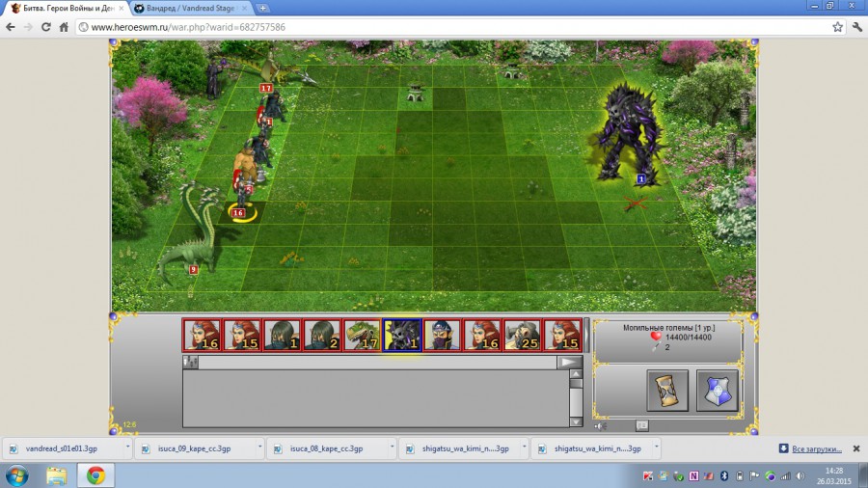Open a new browser tab
The height and width of the screenshot is (488, 868).
(x=262, y=9)
